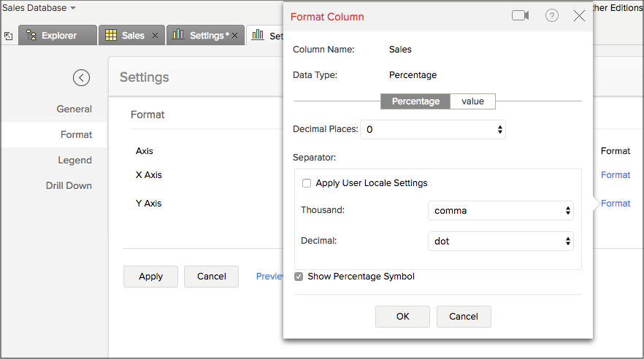
Task: Switch to the Explorer tab
Action: click(58, 35)
